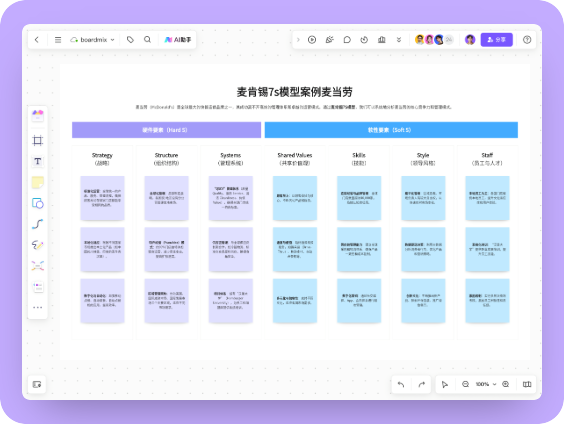The image size is (564, 424).
Task: Go back with the left arrow
Action: pyautogui.click(x=37, y=40)
